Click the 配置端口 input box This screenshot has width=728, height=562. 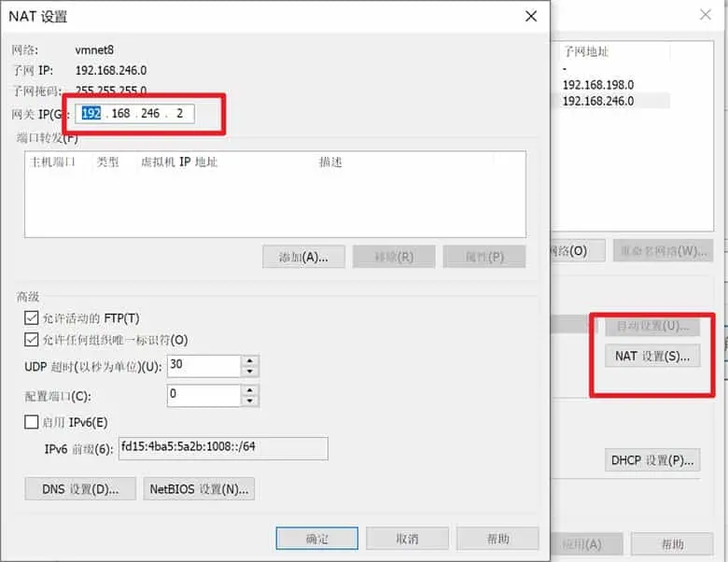203,395
